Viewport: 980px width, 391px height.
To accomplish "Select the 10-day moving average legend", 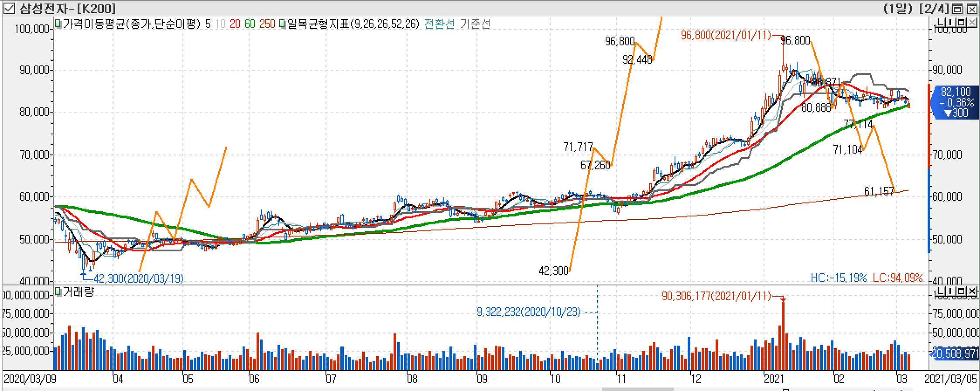I will coord(221,24).
